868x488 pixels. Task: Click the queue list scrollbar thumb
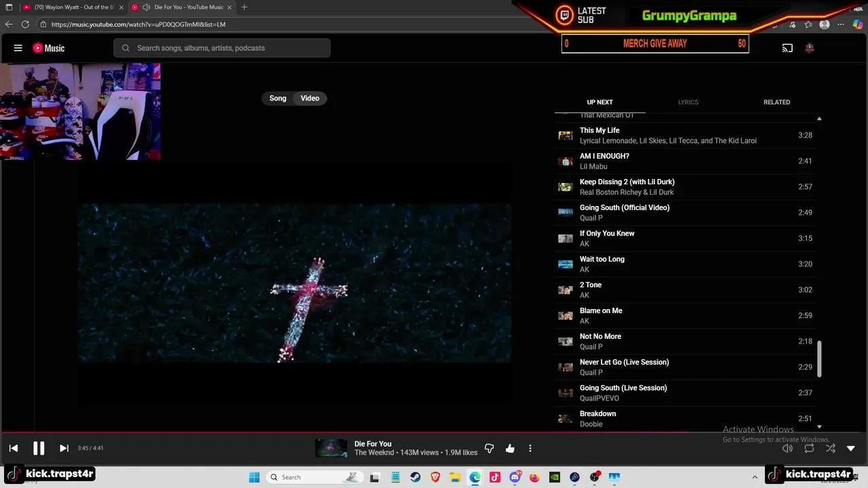(819, 359)
